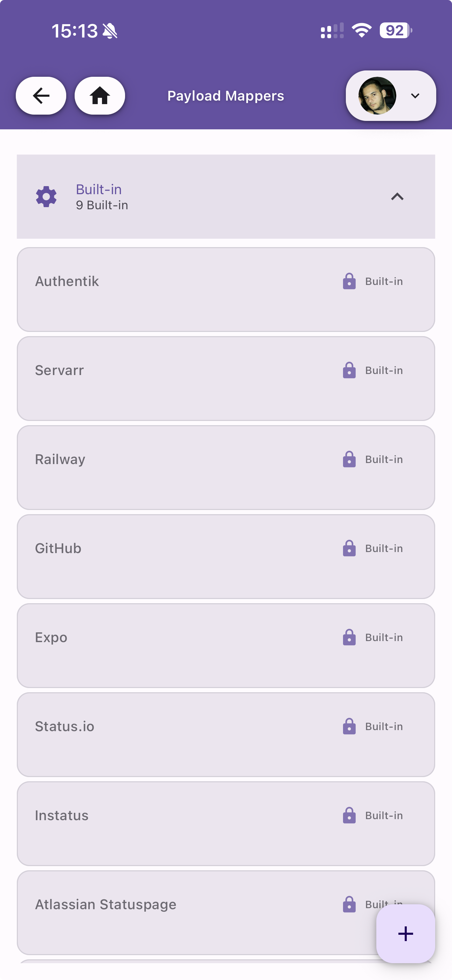Screen dimensions: 452x980
Task: Tap the lock icon on Instatus
Action: click(349, 816)
